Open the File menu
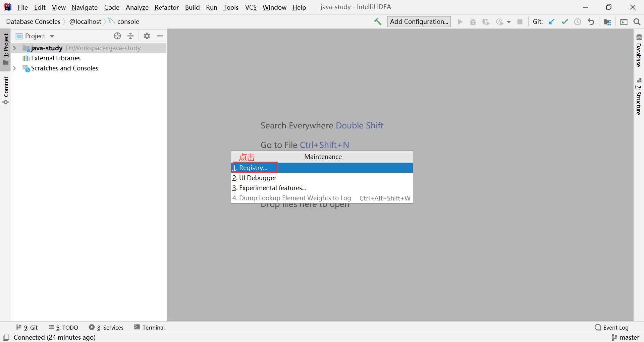 pyautogui.click(x=22, y=7)
